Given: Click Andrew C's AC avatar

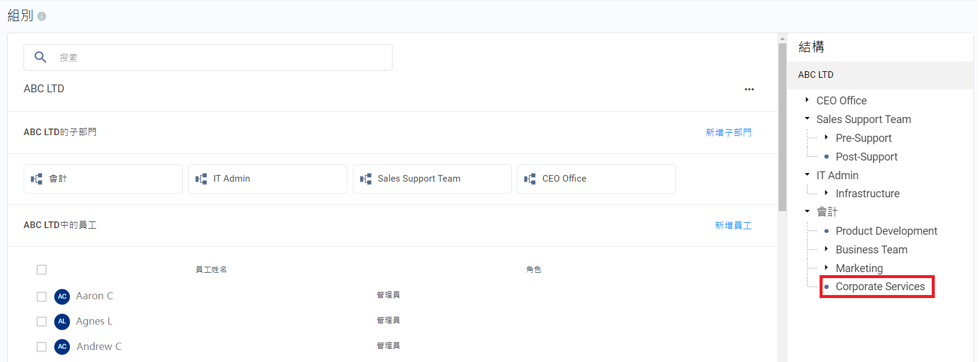Looking at the screenshot, I should coord(62,347).
